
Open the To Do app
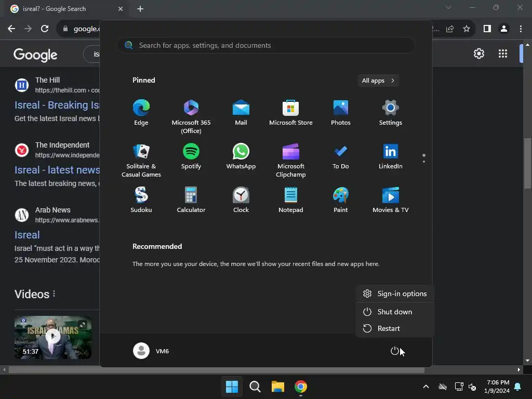pyautogui.click(x=341, y=156)
